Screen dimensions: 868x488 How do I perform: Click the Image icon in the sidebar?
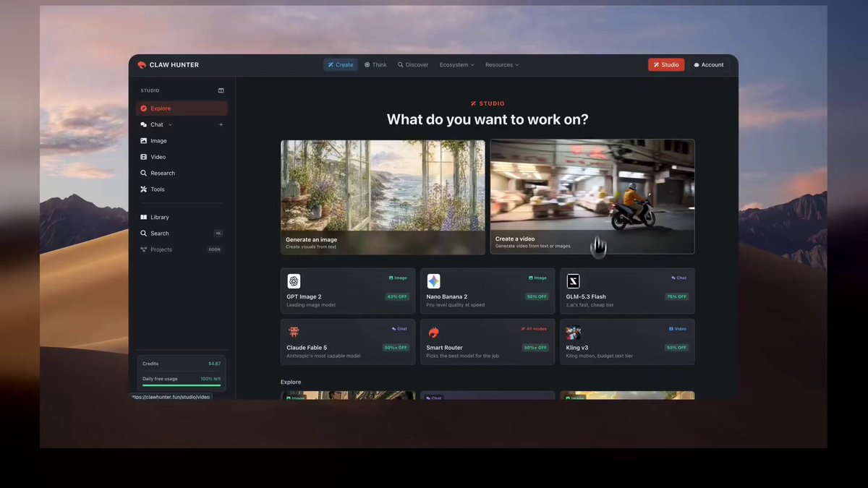(x=144, y=141)
